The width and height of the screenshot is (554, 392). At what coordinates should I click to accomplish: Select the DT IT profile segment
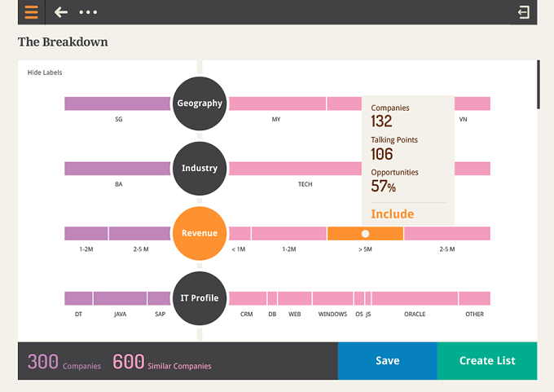click(78, 298)
